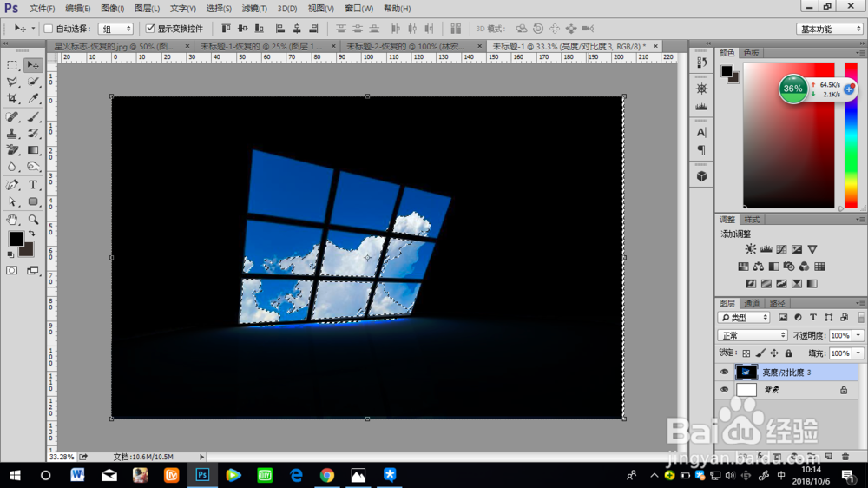Image resolution: width=868 pixels, height=488 pixels.
Task: Open Word from the taskbar
Action: [x=77, y=475]
